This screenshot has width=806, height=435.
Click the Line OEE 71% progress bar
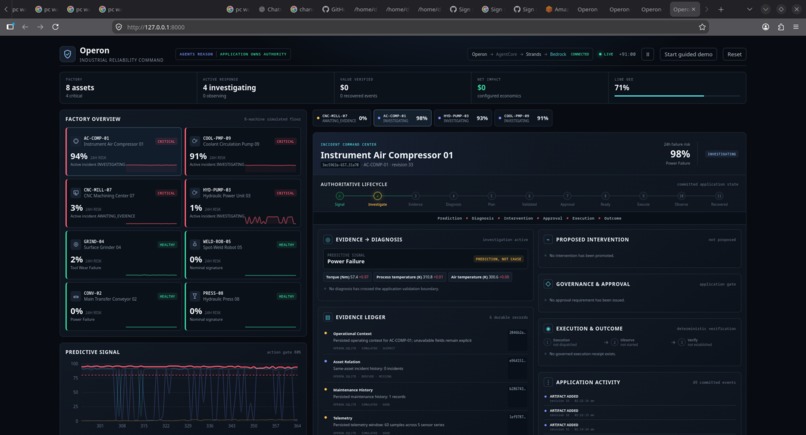click(677, 96)
